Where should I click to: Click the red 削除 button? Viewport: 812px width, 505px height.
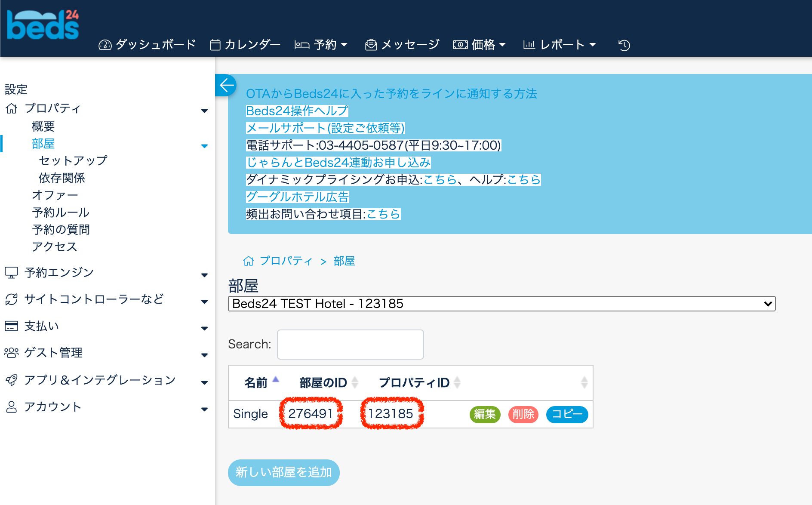click(x=523, y=414)
